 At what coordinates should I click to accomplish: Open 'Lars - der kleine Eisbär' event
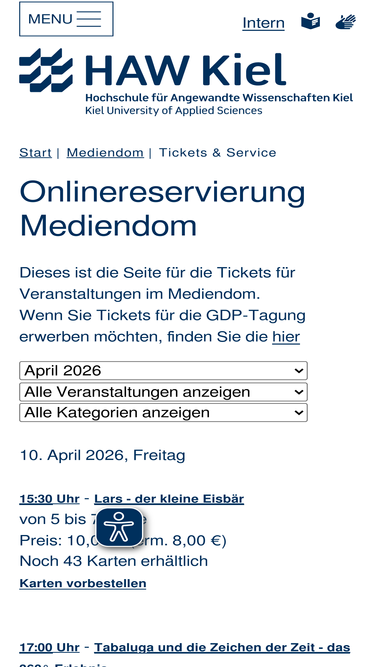pyautogui.click(x=169, y=499)
